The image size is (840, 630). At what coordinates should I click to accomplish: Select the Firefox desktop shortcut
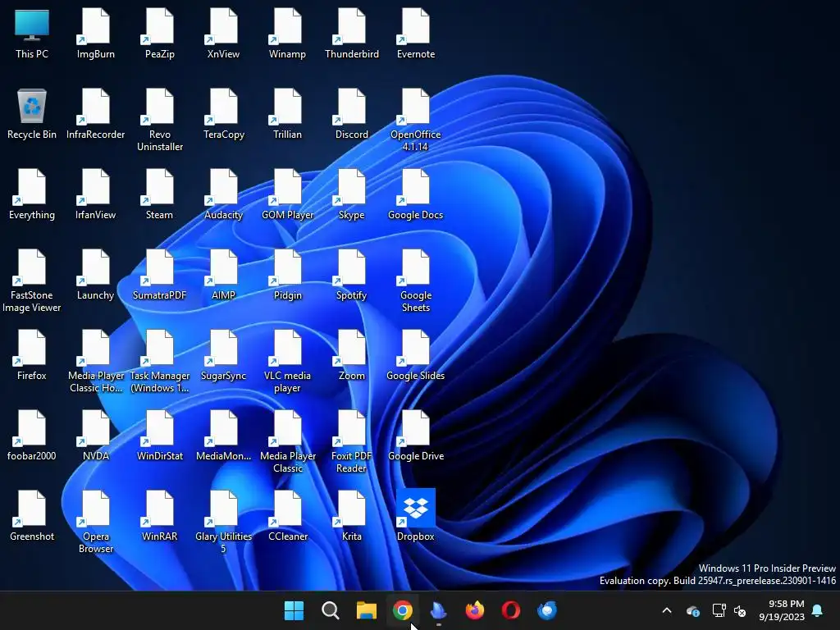(32, 356)
